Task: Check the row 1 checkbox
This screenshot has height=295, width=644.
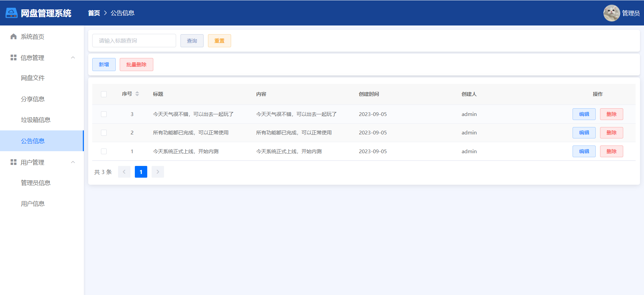Action: pyautogui.click(x=104, y=152)
